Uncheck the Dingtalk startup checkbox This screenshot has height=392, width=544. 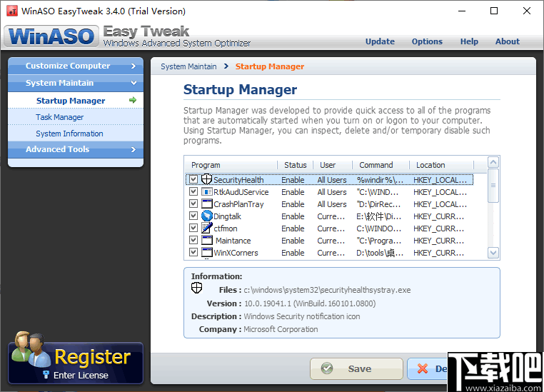193,216
